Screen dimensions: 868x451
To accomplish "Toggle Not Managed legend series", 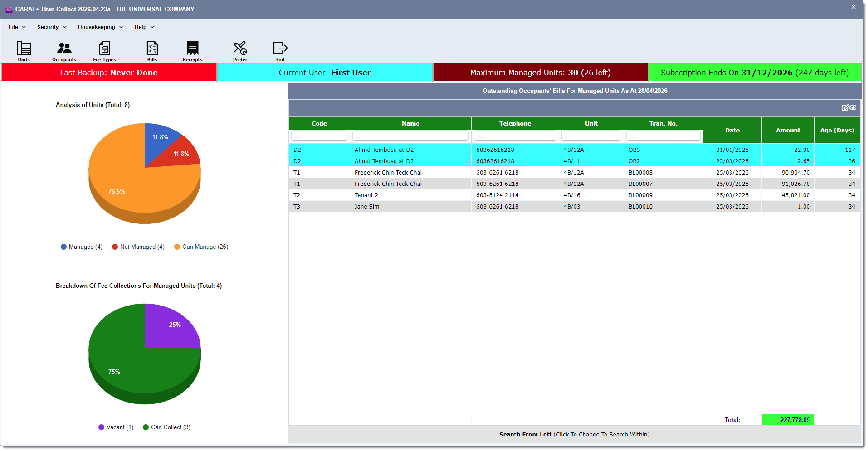I will tap(138, 247).
